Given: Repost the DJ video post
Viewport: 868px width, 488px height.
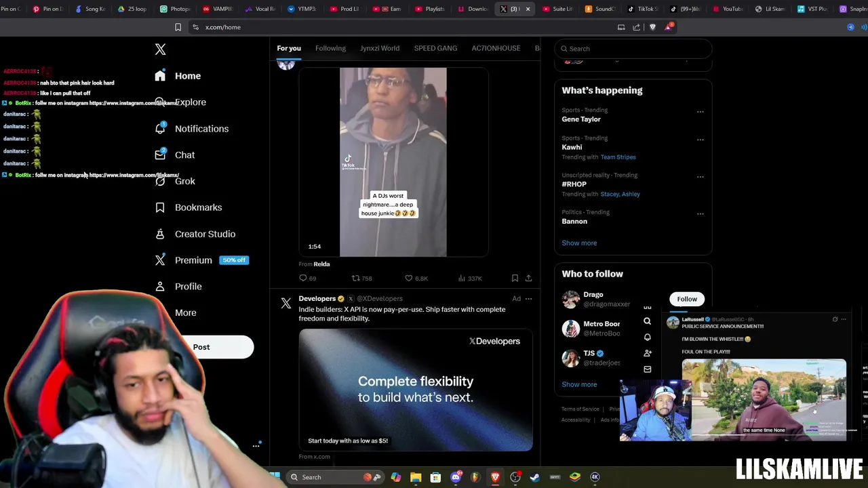Looking at the screenshot, I should (x=361, y=279).
